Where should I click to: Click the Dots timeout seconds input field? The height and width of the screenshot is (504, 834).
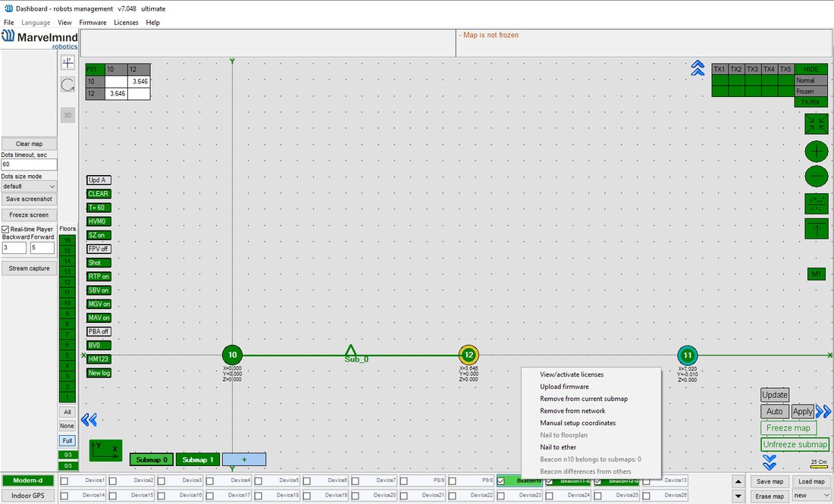pos(29,164)
